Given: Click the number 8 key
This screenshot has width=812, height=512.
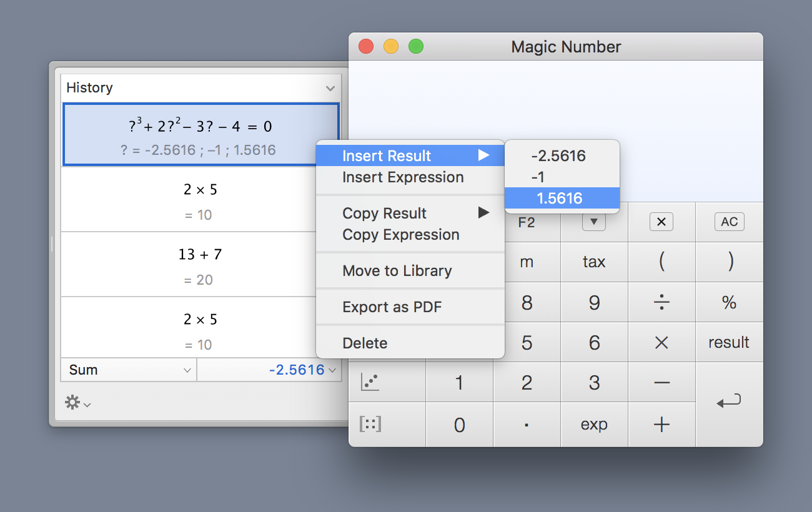Looking at the screenshot, I should coord(527,302).
